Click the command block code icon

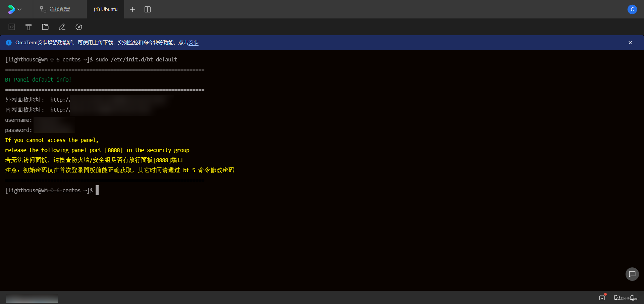click(x=12, y=27)
